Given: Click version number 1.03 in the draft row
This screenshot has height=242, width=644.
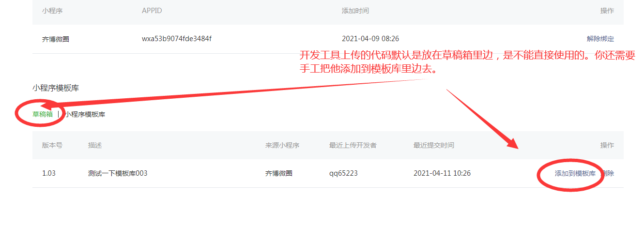Looking at the screenshot, I should tap(49, 173).
